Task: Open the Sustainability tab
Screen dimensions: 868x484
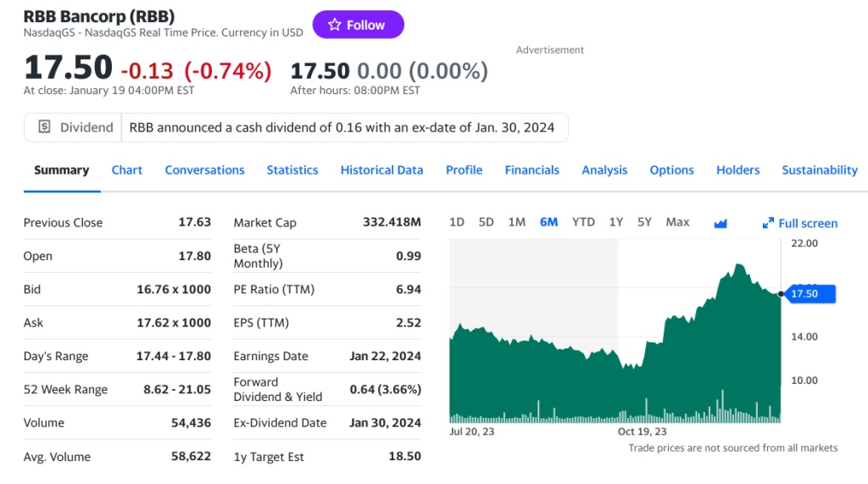Action: 820,170
